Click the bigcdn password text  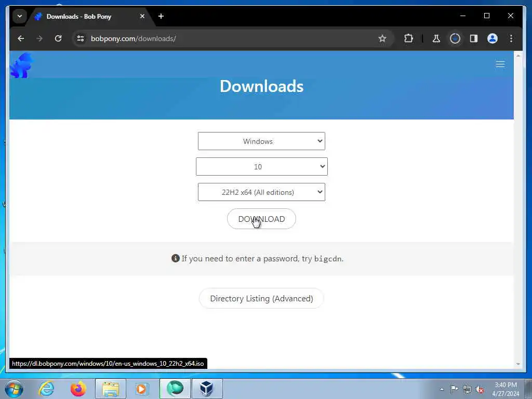coord(328,259)
